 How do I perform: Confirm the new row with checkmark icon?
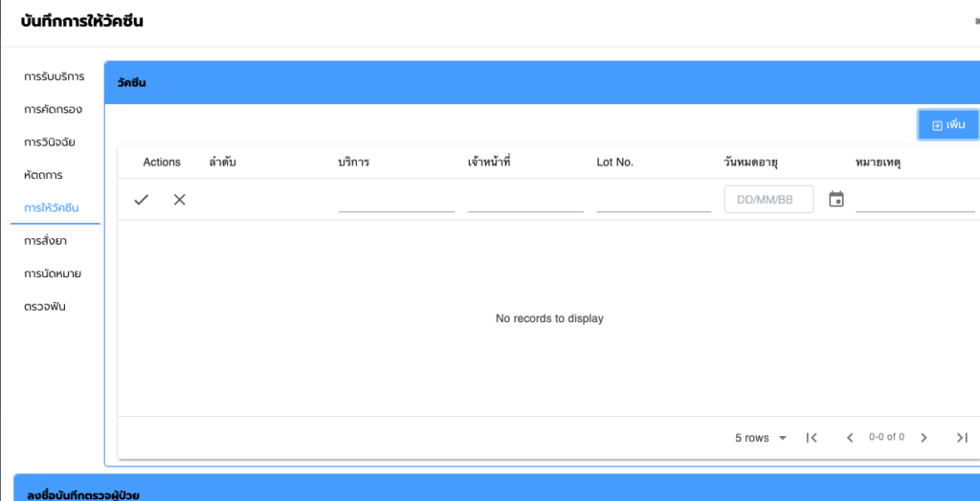coord(142,200)
